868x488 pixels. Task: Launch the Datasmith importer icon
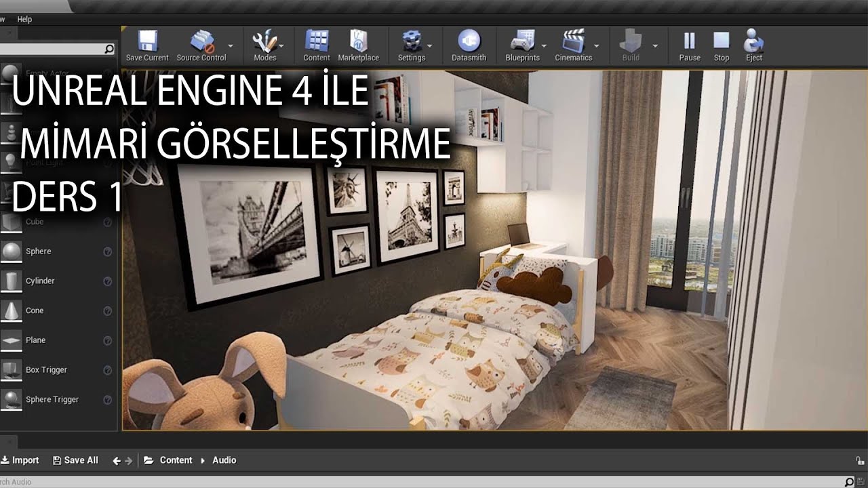(x=469, y=41)
